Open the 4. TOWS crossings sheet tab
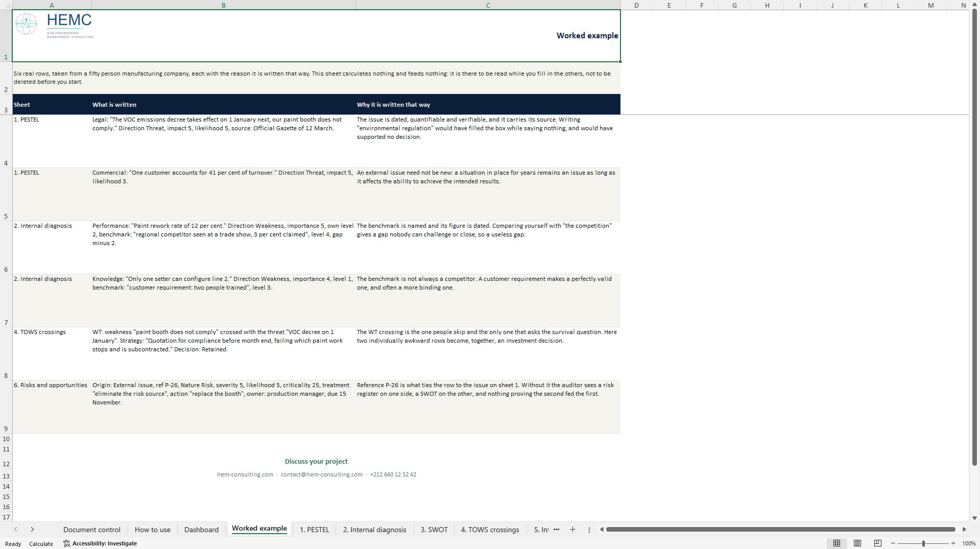Screen dimensions: 980x549 490,530
